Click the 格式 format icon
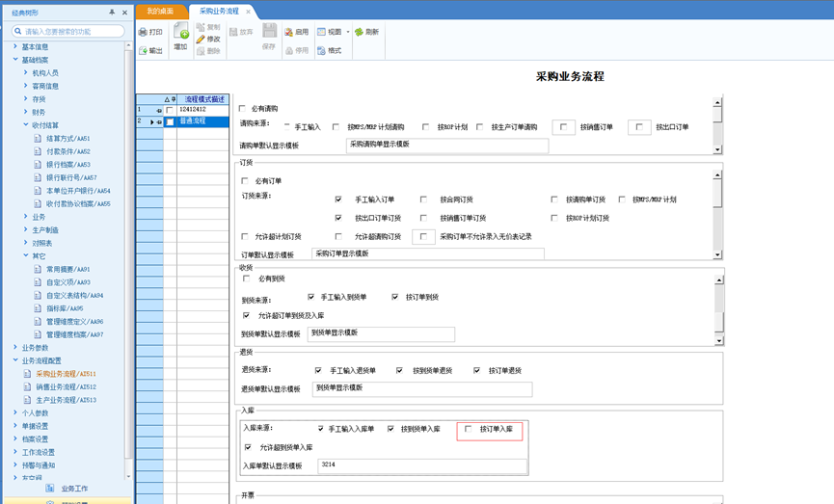Screen dimensions: 834x504 pyautogui.click(x=321, y=50)
